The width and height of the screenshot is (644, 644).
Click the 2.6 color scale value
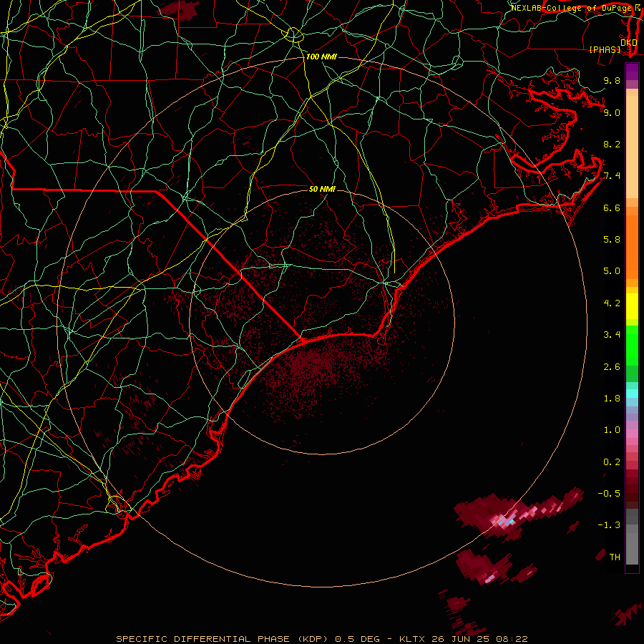[x=612, y=366]
